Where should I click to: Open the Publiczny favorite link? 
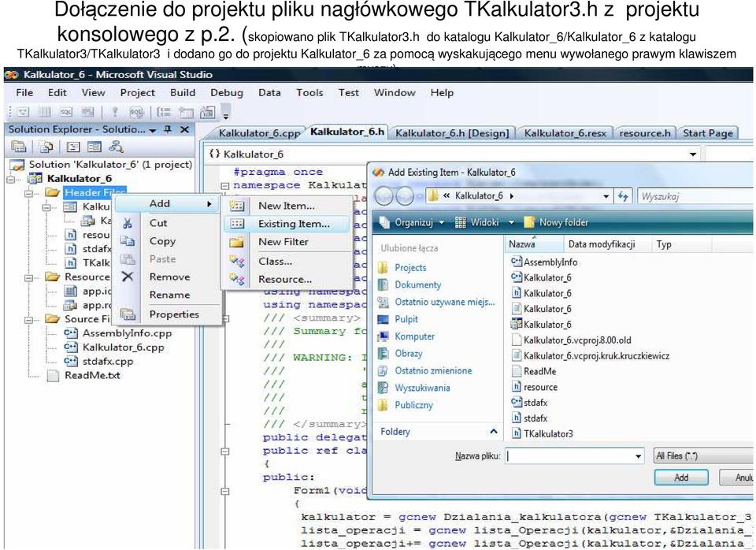click(413, 405)
